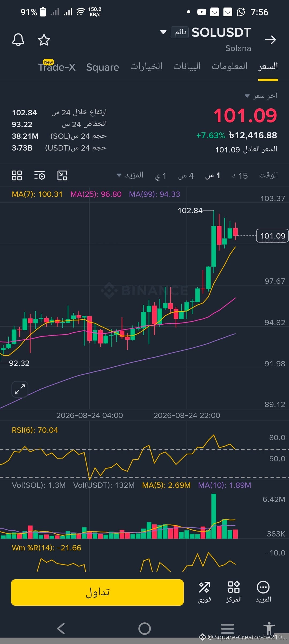Switch to the الخيارات tab
The width and height of the screenshot is (289, 644).
(x=146, y=66)
